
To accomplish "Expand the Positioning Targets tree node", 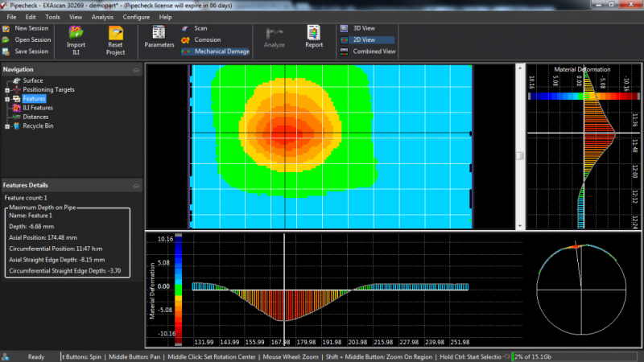I will click(6, 89).
